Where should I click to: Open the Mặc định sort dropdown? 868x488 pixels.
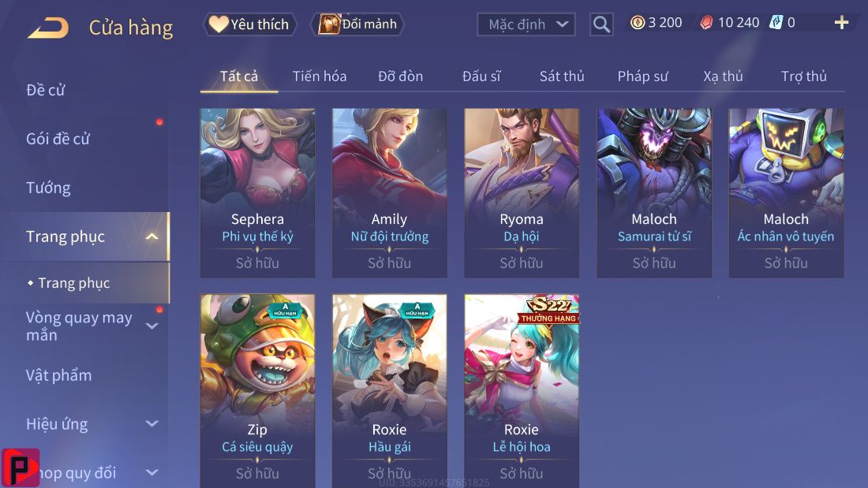526,24
